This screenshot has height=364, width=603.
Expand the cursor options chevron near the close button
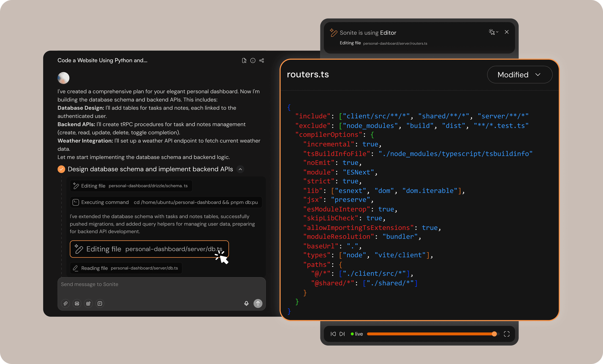(x=497, y=32)
